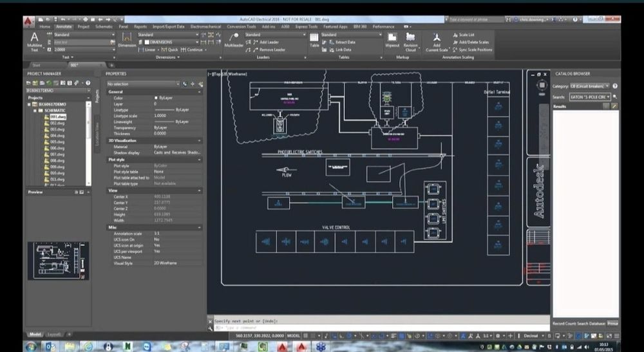
Task: Select the Revision Cloud tool
Action: (410, 42)
